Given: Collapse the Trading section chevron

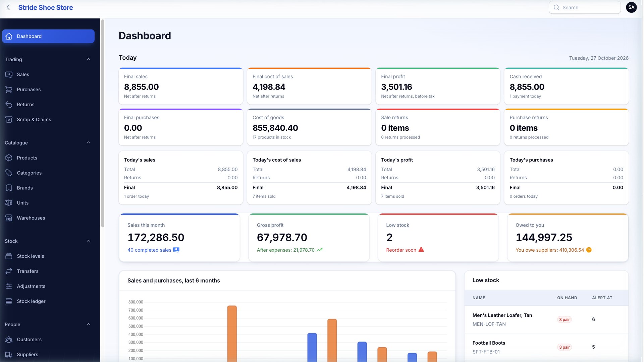Looking at the screenshot, I should tap(89, 59).
